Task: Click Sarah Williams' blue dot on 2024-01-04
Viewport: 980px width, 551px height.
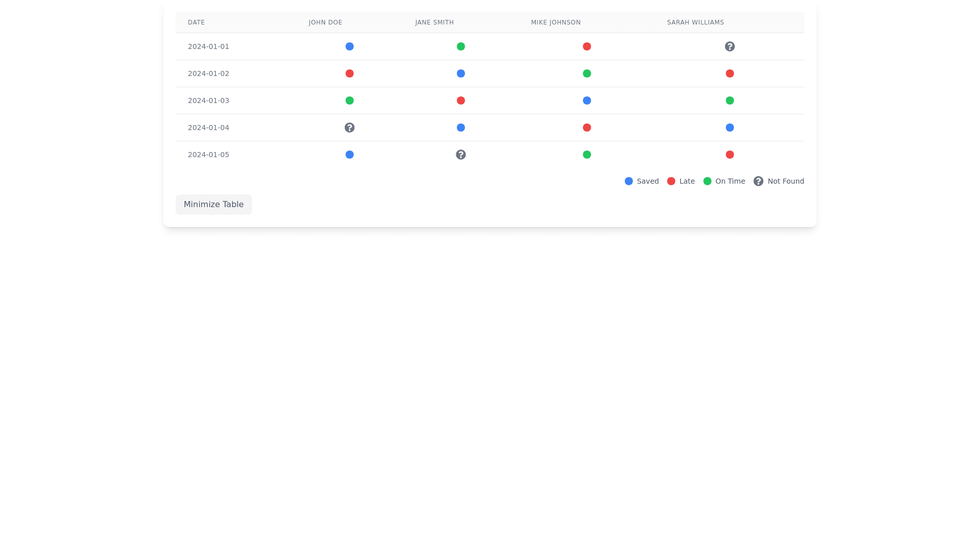Action: point(729,128)
